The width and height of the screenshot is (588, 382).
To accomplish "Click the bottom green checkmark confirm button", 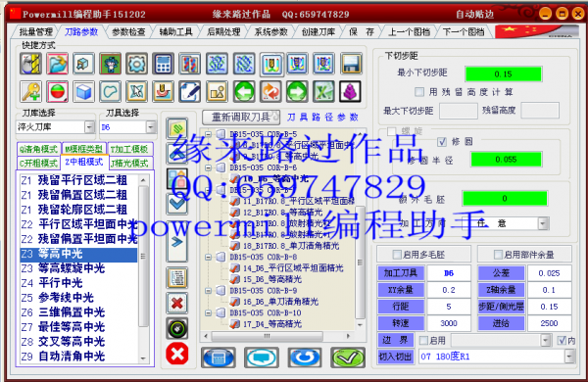I will point(348,358).
